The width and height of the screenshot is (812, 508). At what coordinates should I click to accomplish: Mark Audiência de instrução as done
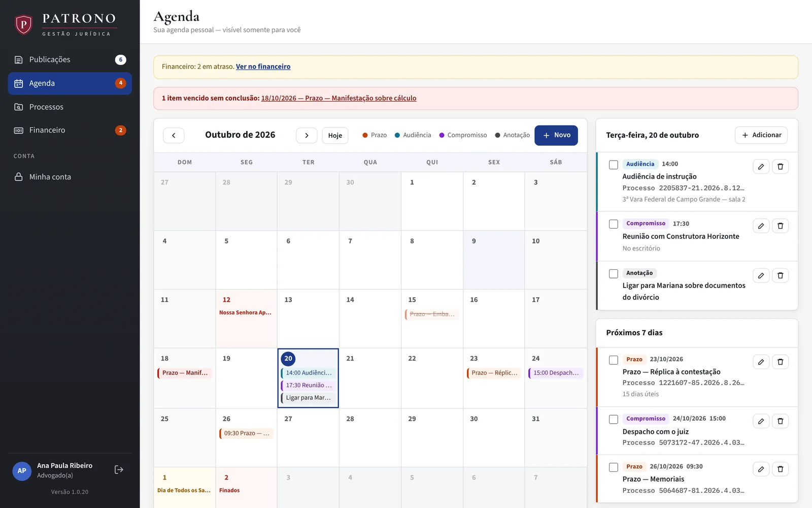pyautogui.click(x=613, y=165)
